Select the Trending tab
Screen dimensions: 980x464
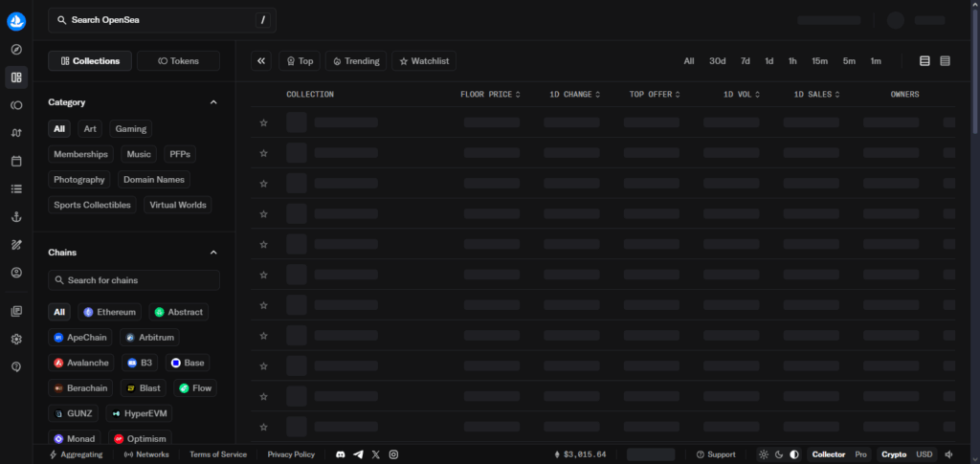pyautogui.click(x=356, y=61)
